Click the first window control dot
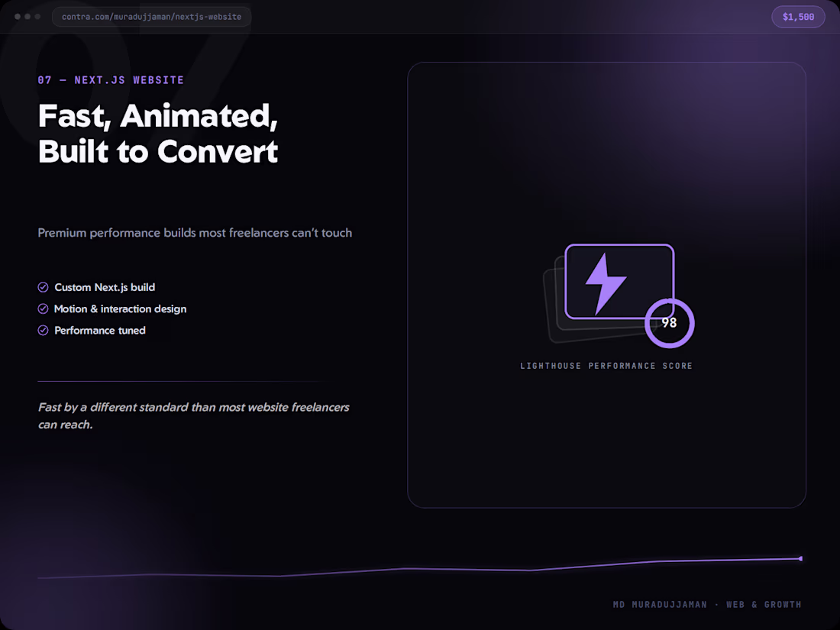 click(18, 17)
